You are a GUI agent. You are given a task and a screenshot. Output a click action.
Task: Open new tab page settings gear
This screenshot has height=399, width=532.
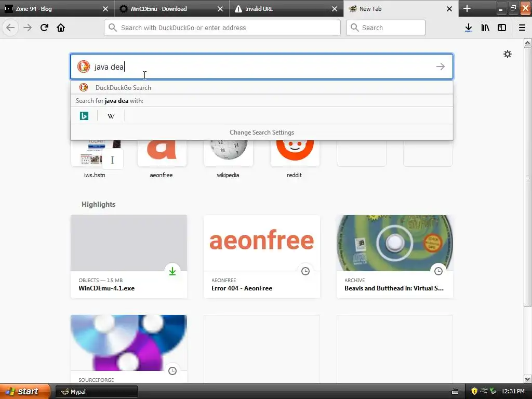click(507, 54)
